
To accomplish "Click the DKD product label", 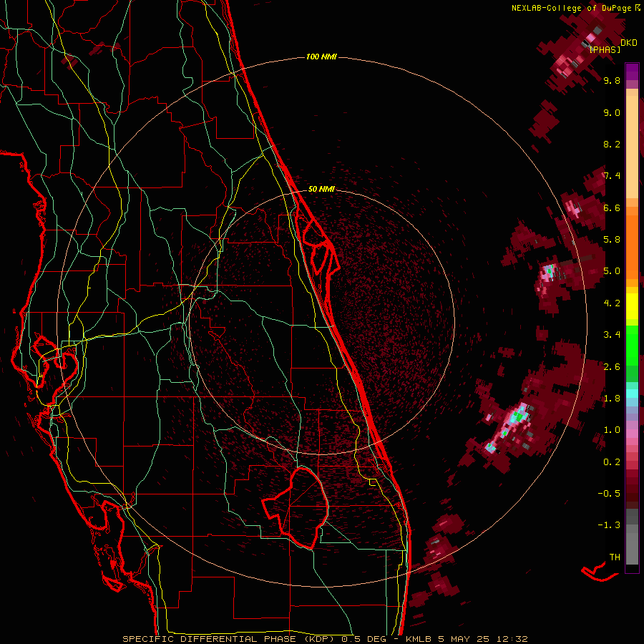I will [x=629, y=43].
